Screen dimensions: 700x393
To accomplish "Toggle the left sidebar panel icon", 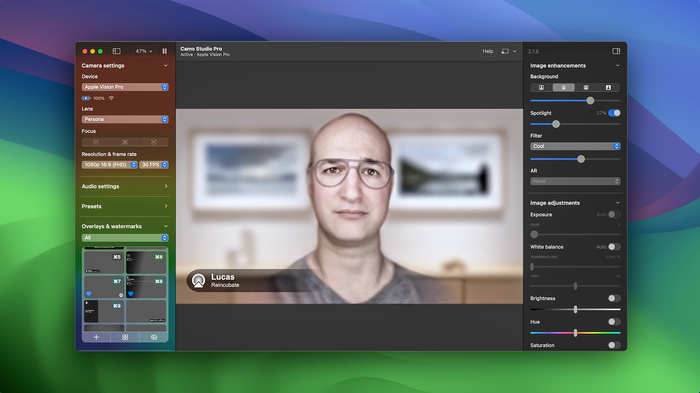I will (117, 51).
